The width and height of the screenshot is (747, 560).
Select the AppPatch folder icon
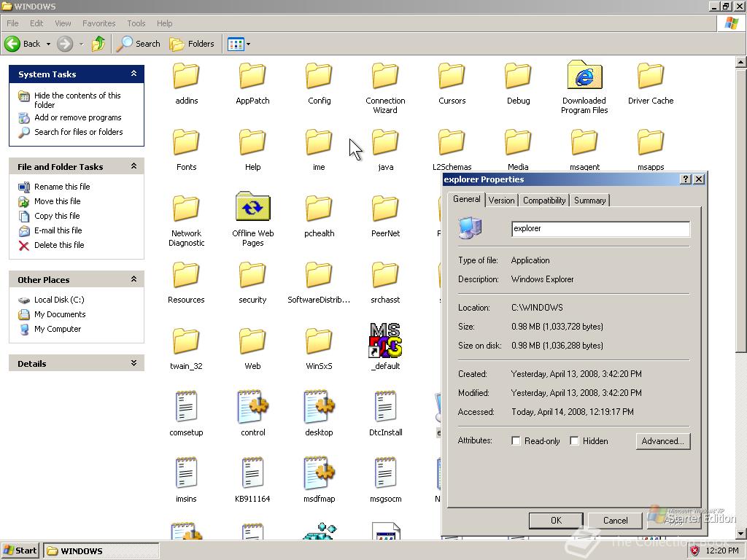[x=252, y=77]
